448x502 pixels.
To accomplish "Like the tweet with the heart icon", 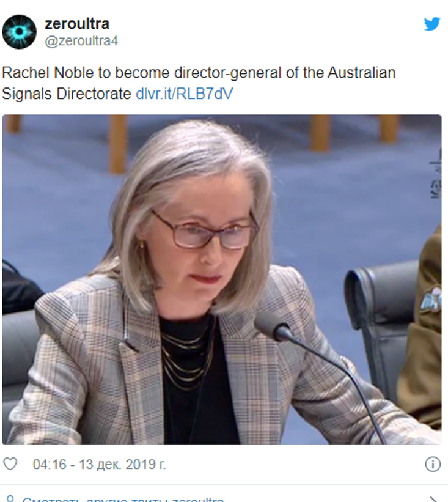I will [10, 464].
